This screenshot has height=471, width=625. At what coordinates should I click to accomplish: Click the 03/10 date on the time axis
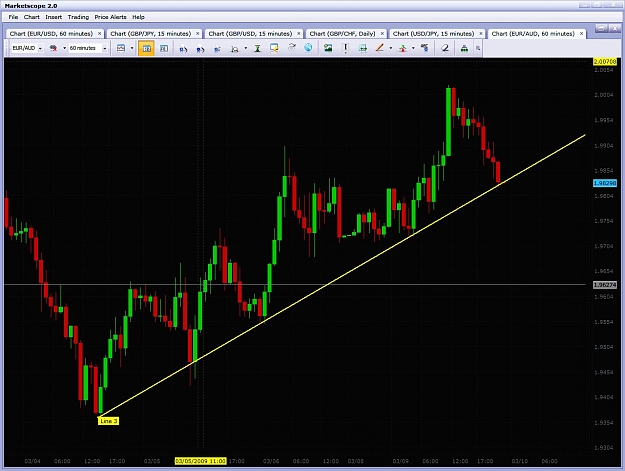[x=519, y=461]
